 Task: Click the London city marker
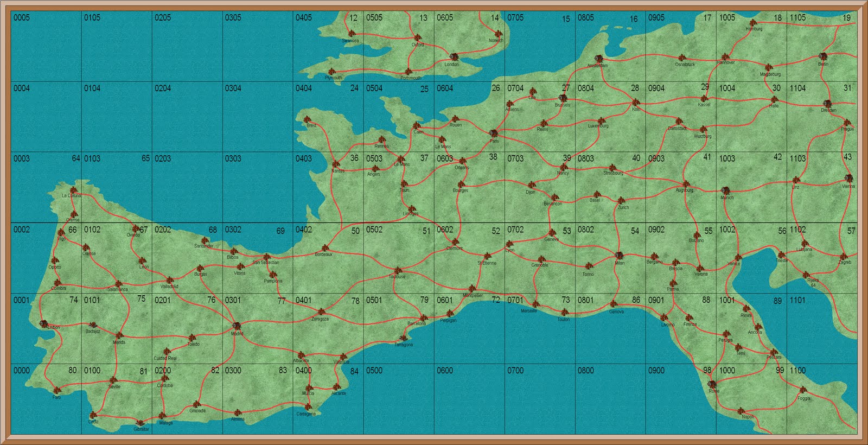coord(454,56)
